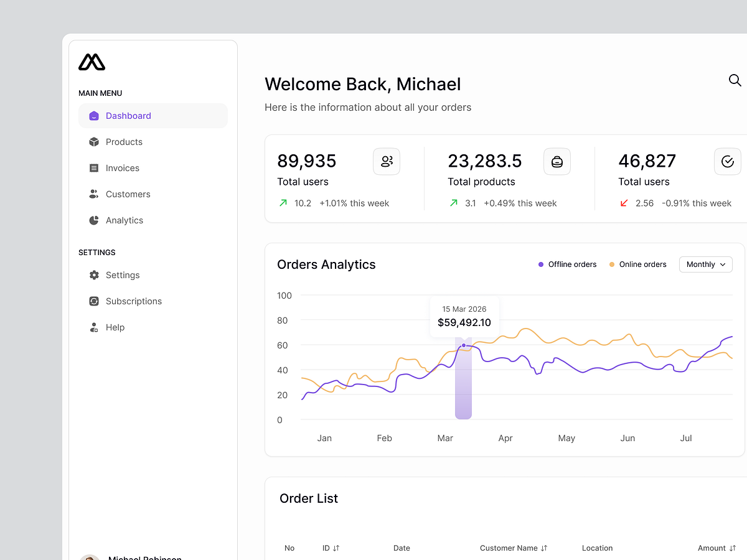This screenshot has width=747, height=560.
Task: Click the highlighted 15 Mar data point
Action: click(464, 345)
